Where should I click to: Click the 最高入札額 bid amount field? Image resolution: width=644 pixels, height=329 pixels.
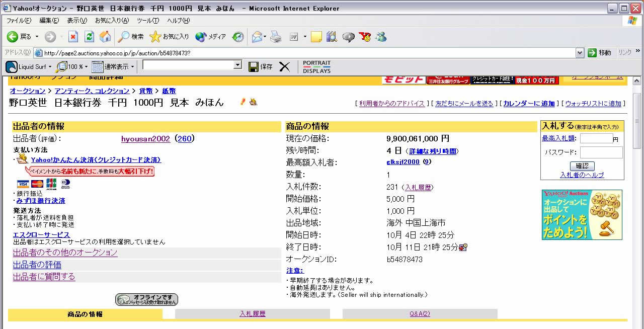pos(596,138)
